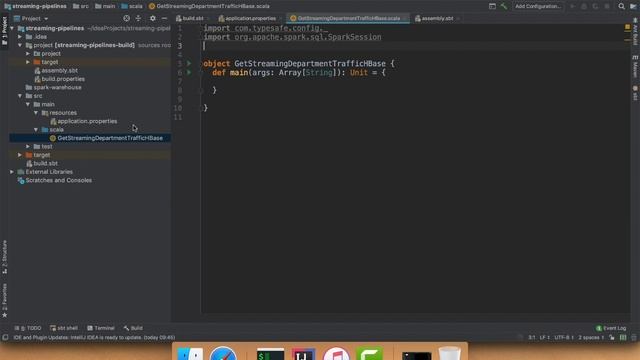
Task: Click the 3:1 caret position indicator
Action: [531, 338]
